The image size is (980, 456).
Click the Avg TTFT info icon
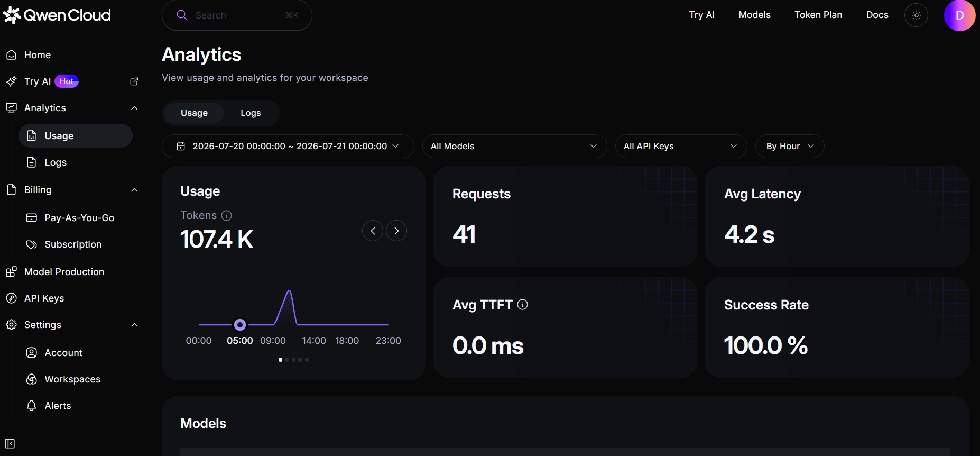click(523, 305)
